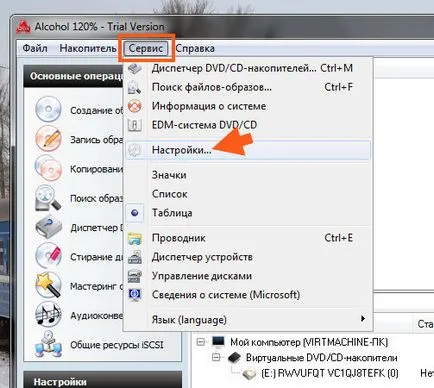The image size is (434, 388).
Task: Click the Поиск образов magnifier icon
Action: pos(48,198)
